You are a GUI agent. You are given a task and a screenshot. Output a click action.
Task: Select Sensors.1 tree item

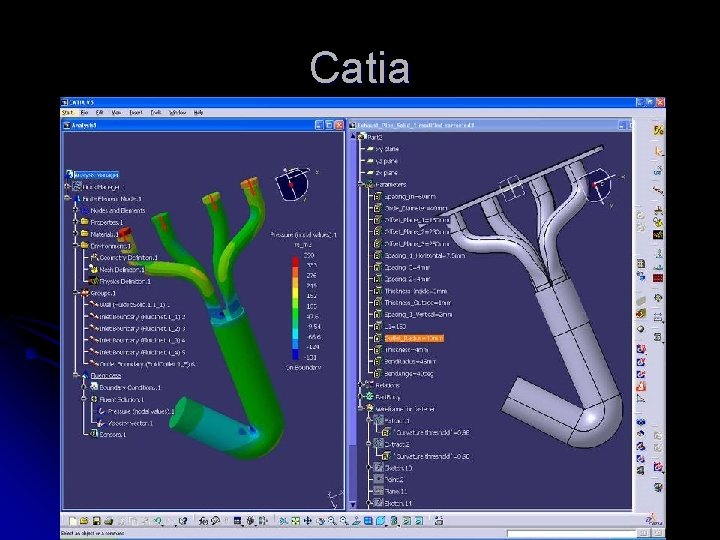pyautogui.click(x=112, y=434)
